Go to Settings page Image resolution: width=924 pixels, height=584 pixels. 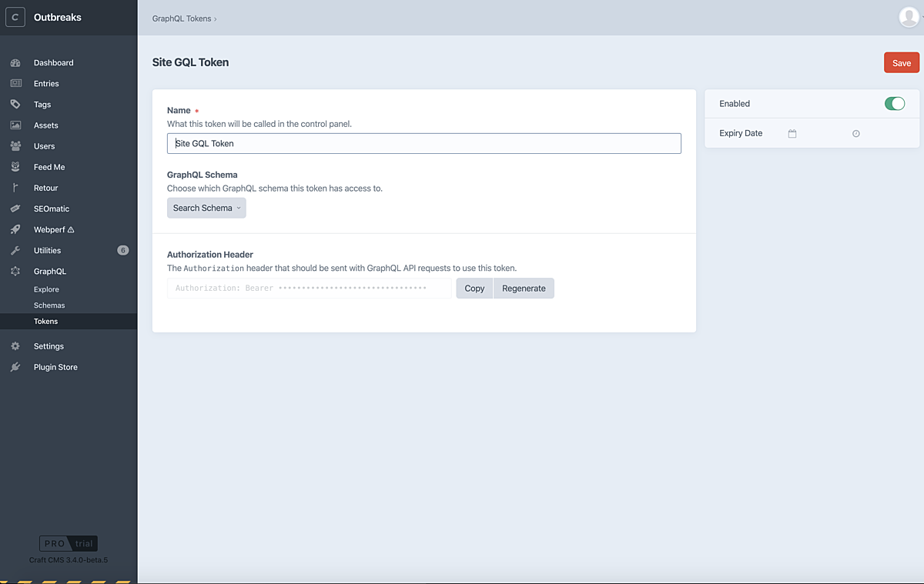click(49, 346)
